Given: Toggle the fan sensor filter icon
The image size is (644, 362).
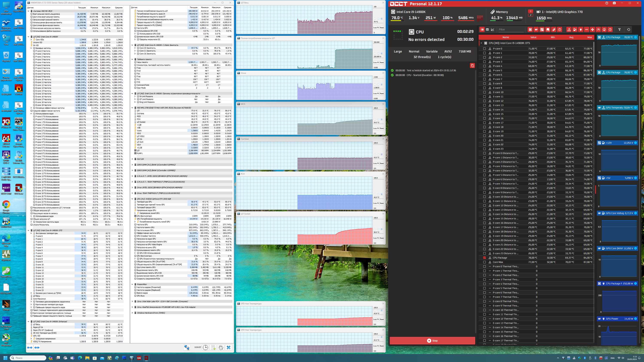Looking at the screenshot, I should click(592, 29).
